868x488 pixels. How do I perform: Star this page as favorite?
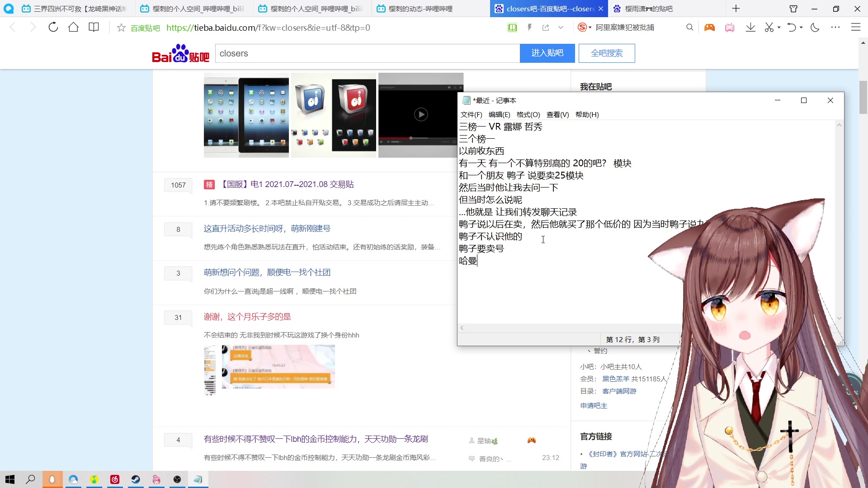121,28
